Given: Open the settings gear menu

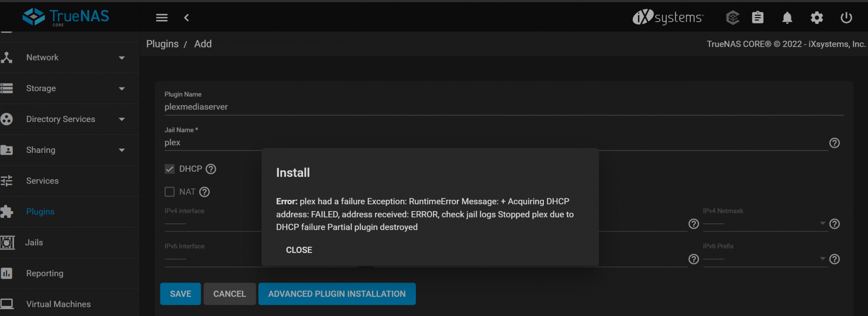Looking at the screenshot, I should click(x=816, y=18).
